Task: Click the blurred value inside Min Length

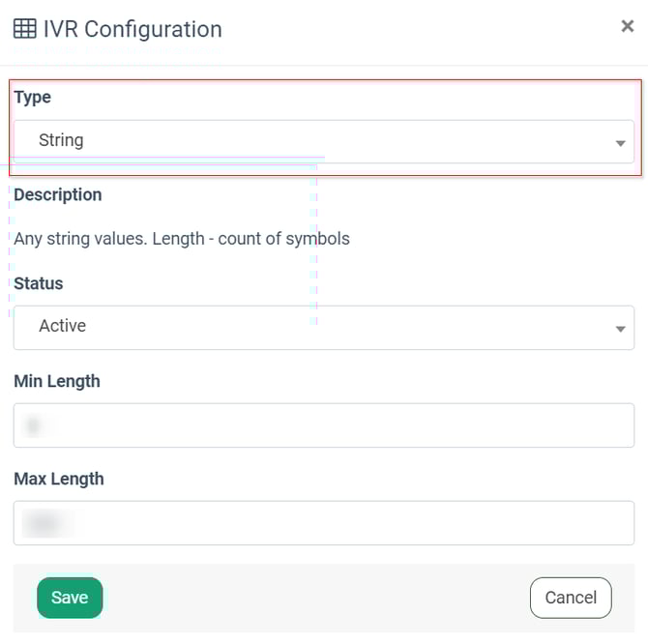Action: [x=35, y=425]
